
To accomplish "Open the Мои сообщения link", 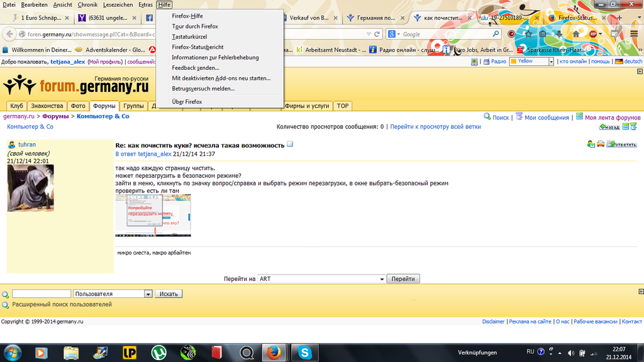I will click(x=547, y=118).
